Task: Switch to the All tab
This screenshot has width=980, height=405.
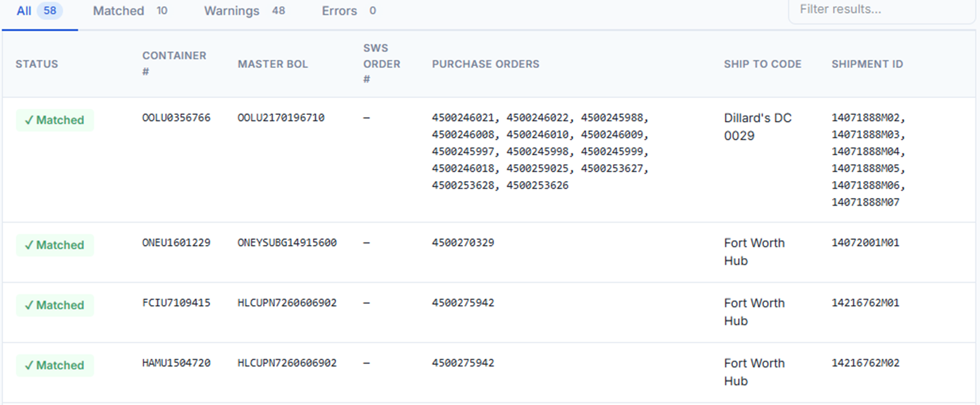Action: (x=39, y=11)
